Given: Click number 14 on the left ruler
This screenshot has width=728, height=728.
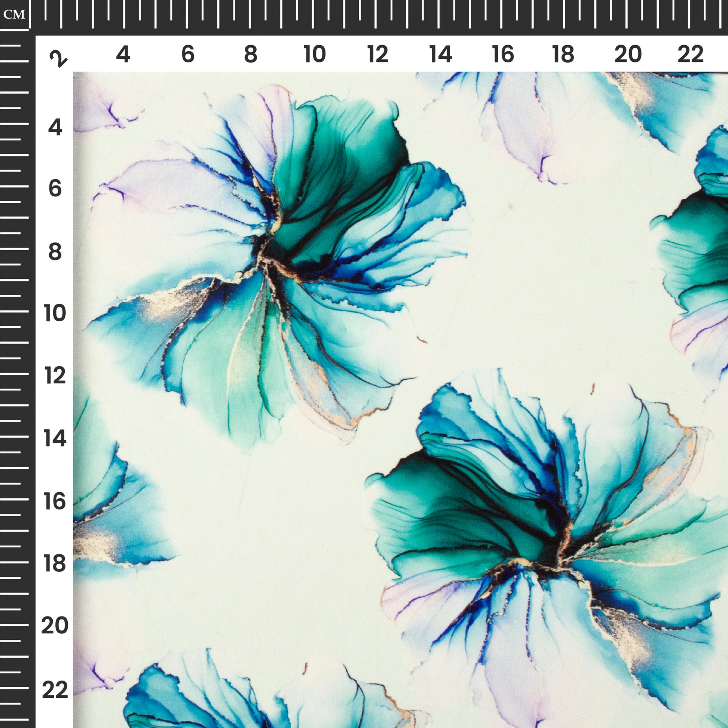Looking at the screenshot, I should tap(55, 438).
